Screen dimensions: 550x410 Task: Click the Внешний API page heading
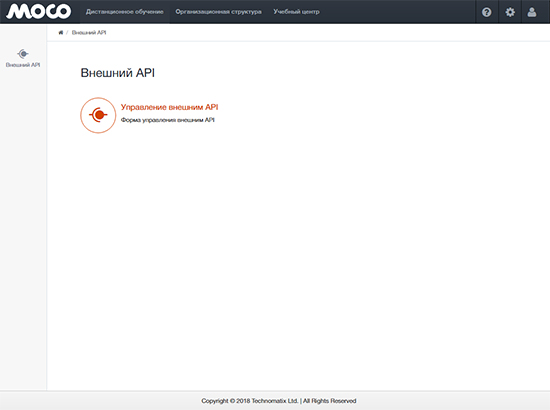point(118,73)
